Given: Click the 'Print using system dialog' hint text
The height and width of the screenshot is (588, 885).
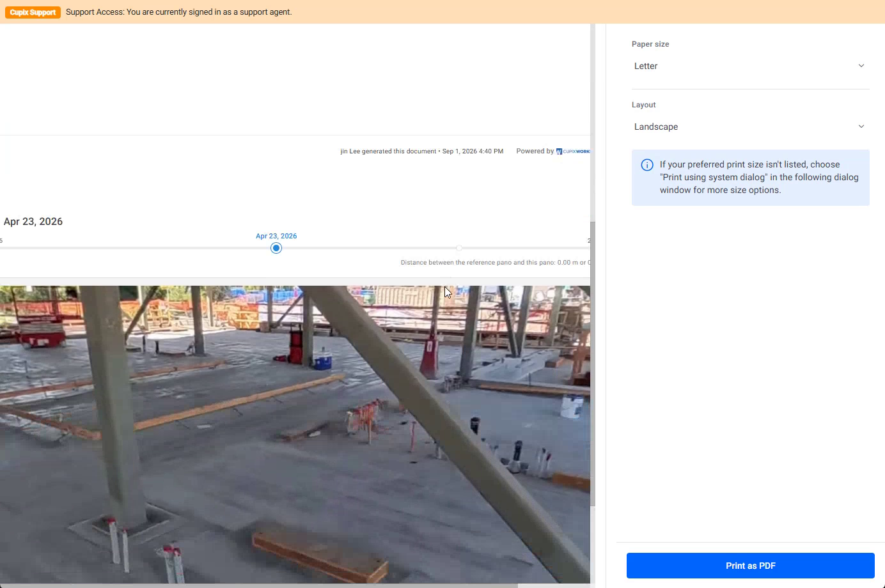Looking at the screenshot, I should 759,177.
